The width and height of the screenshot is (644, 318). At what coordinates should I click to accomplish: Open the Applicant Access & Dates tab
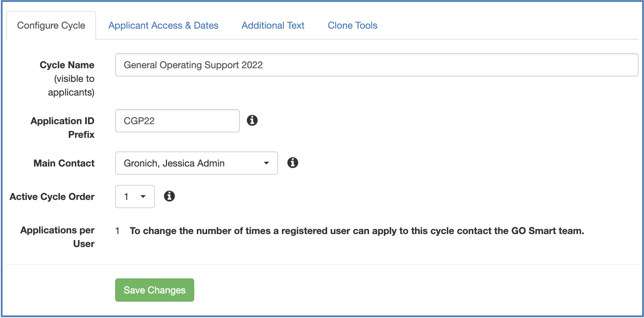coord(163,26)
